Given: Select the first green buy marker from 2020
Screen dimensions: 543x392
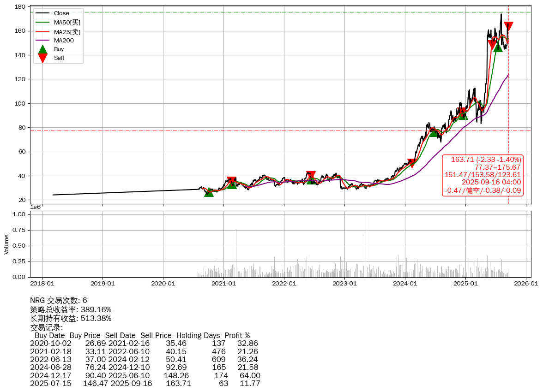Looking at the screenshot, I should point(209,192).
